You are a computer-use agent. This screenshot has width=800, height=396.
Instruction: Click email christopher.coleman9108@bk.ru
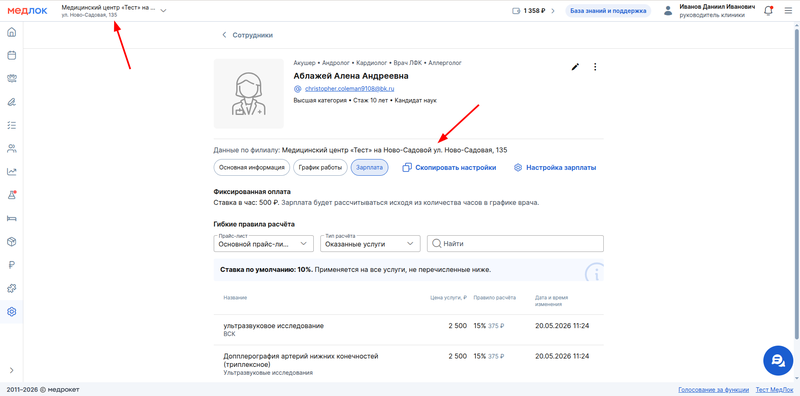(x=349, y=89)
